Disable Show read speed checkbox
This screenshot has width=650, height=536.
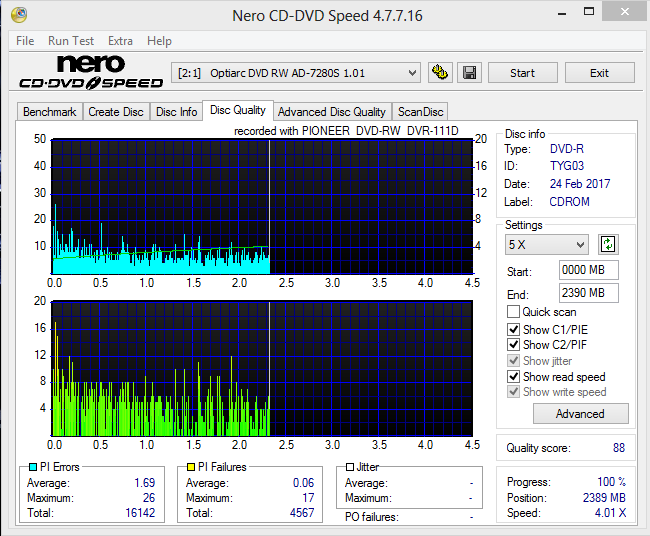513,376
